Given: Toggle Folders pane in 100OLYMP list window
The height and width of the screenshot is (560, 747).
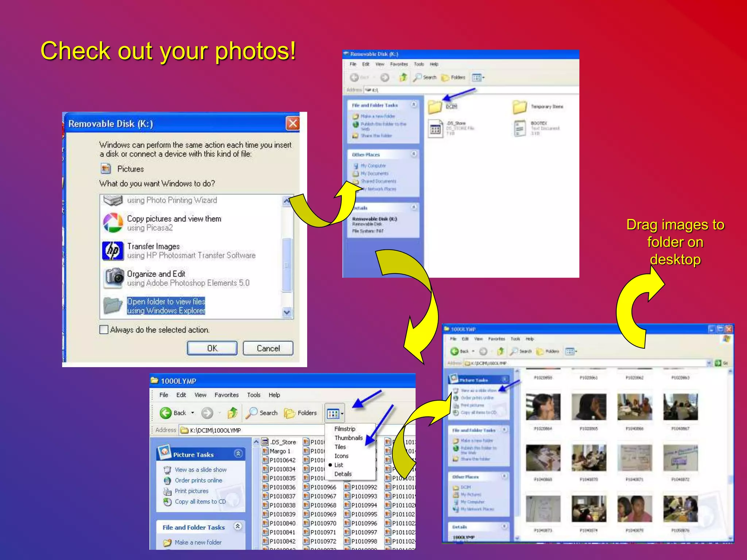Looking at the screenshot, I should (x=301, y=413).
